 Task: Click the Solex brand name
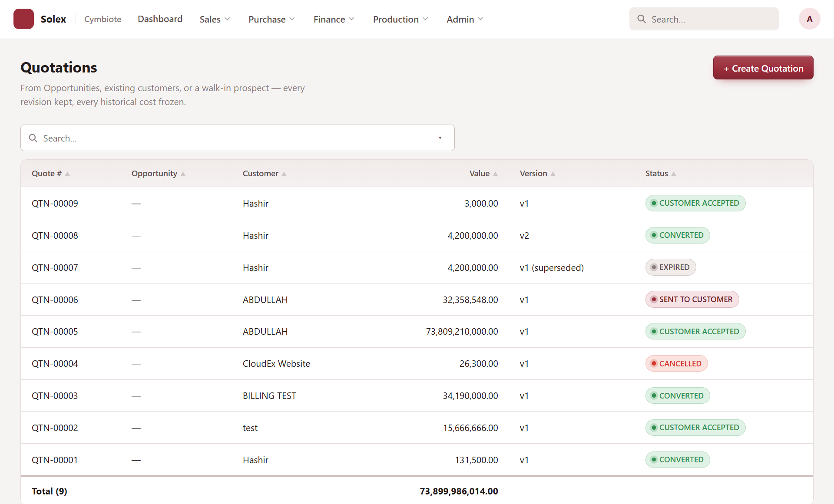[53, 19]
